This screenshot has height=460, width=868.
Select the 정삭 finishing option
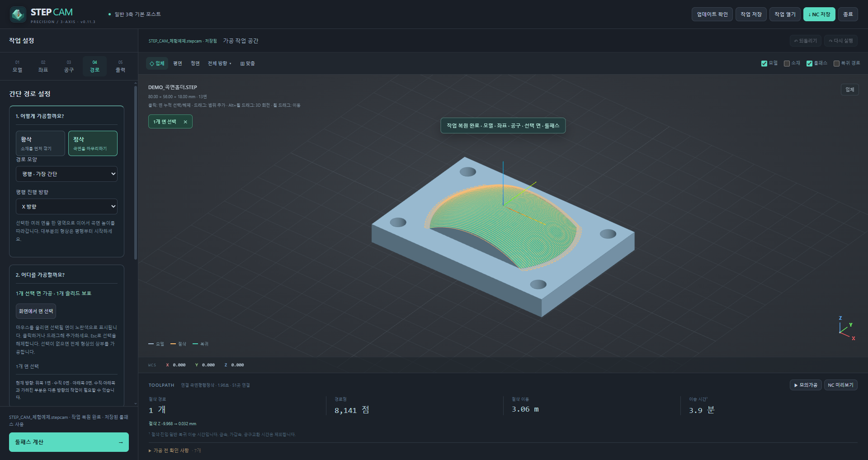(93, 143)
